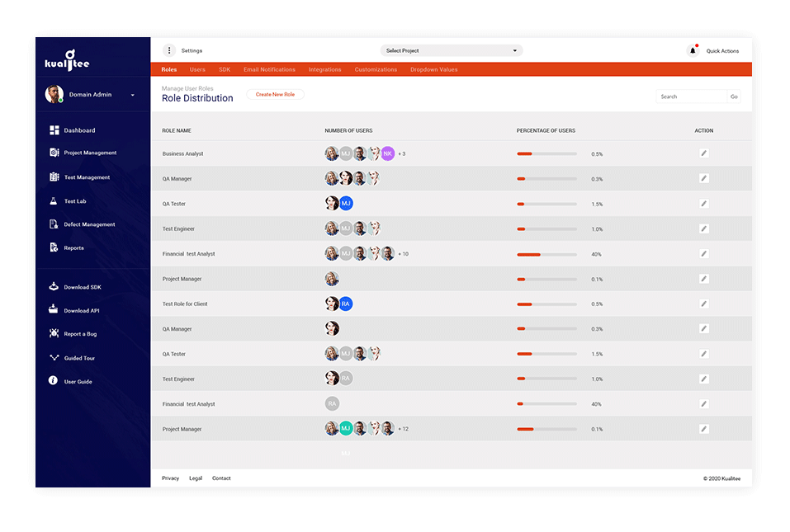Open the Quick Actions notification bell
The image size is (790, 532).
pyautogui.click(x=693, y=49)
